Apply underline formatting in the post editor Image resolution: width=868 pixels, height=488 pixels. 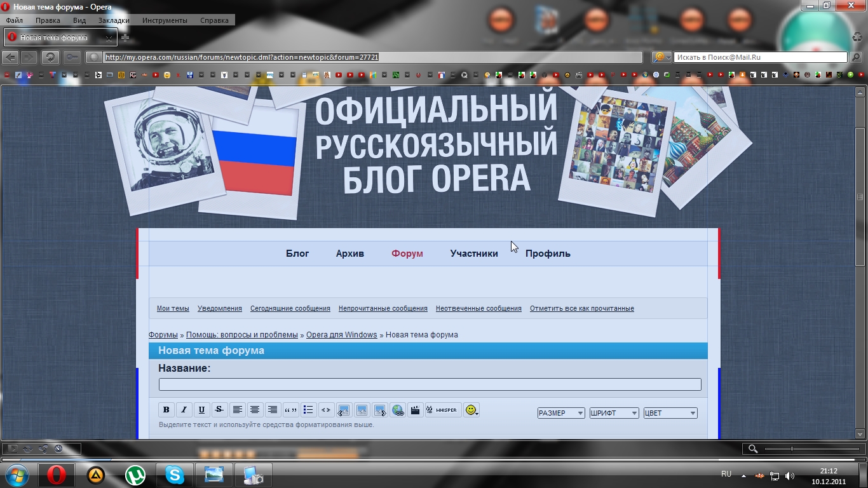(202, 410)
